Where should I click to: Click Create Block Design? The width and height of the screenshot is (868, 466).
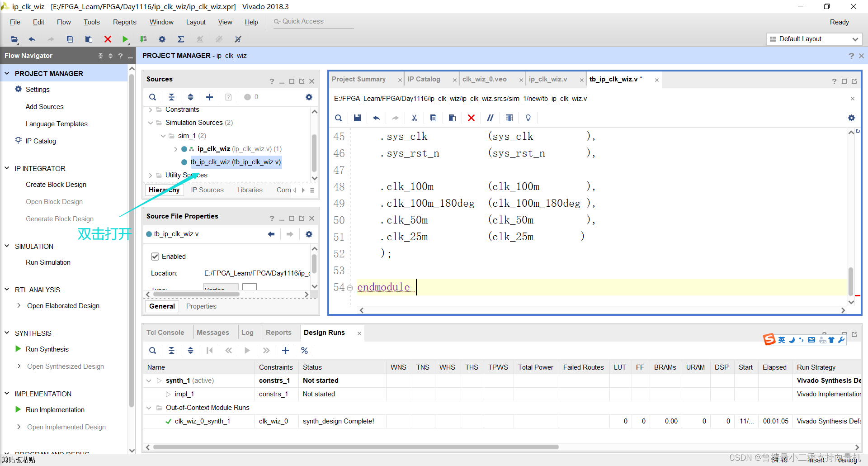pos(56,185)
